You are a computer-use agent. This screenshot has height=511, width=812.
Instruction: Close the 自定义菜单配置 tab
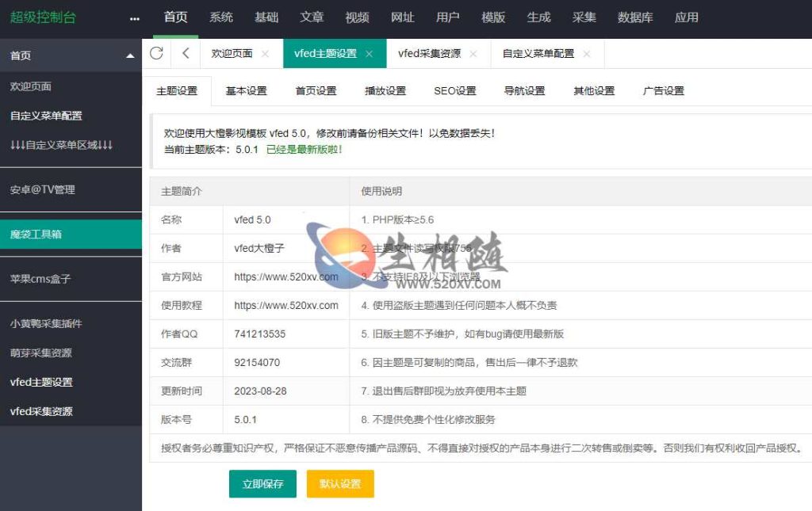(x=586, y=54)
